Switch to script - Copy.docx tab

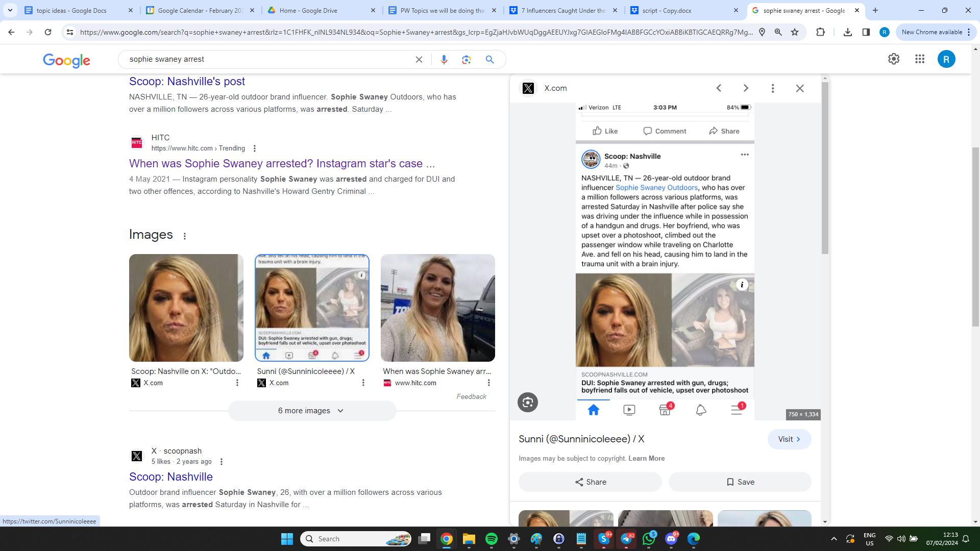pyautogui.click(x=685, y=10)
